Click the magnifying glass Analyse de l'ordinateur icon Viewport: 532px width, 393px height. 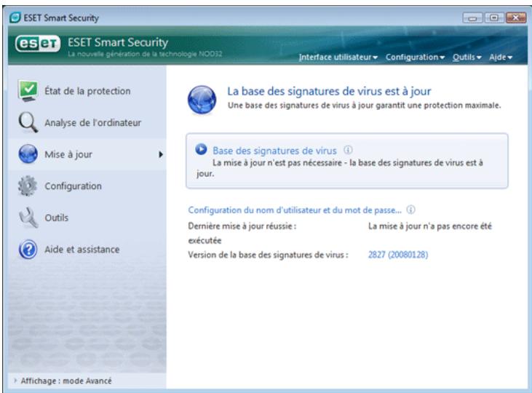tap(28, 122)
